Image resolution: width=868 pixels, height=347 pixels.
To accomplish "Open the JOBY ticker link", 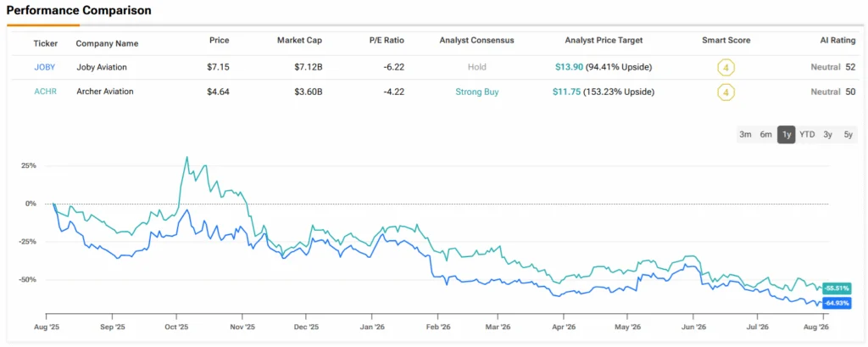I will coord(44,67).
